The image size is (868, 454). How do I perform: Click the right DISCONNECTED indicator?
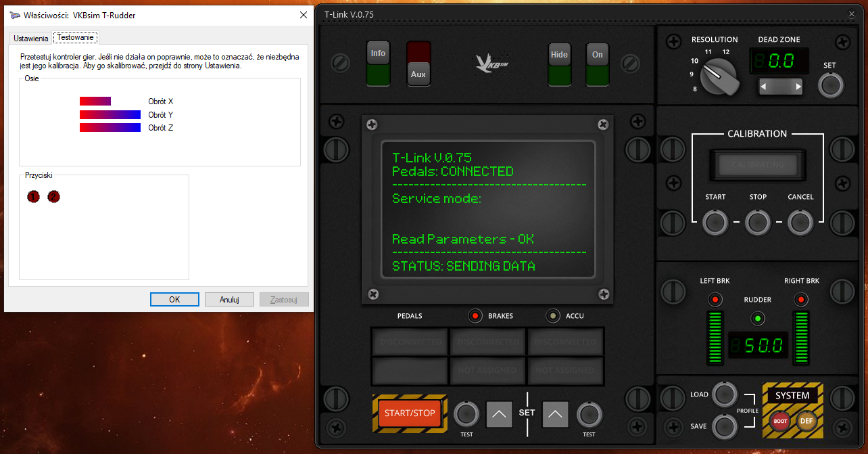[x=566, y=342]
